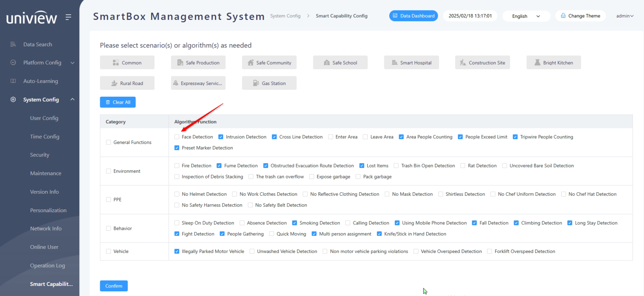This screenshot has width=644, height=296.
Task: Select the Rural Road scenario icon
Action: pos(114,83)
